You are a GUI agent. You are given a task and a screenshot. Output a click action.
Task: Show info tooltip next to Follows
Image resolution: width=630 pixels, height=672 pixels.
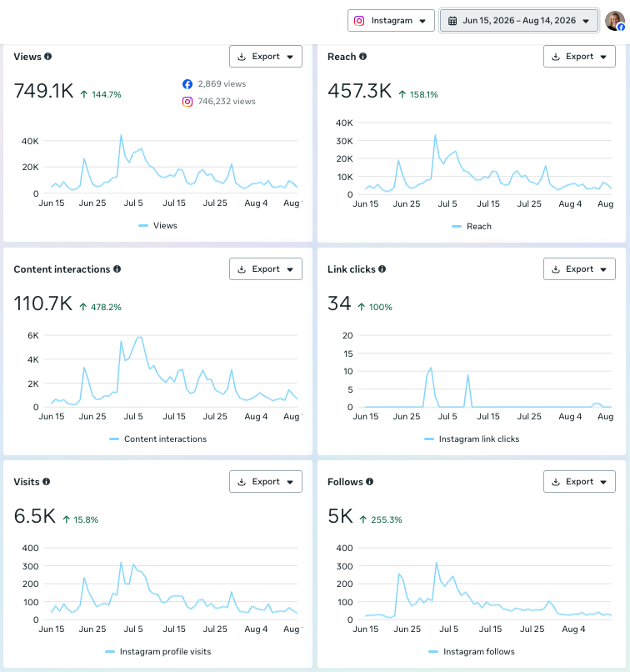tap(370, 481)
